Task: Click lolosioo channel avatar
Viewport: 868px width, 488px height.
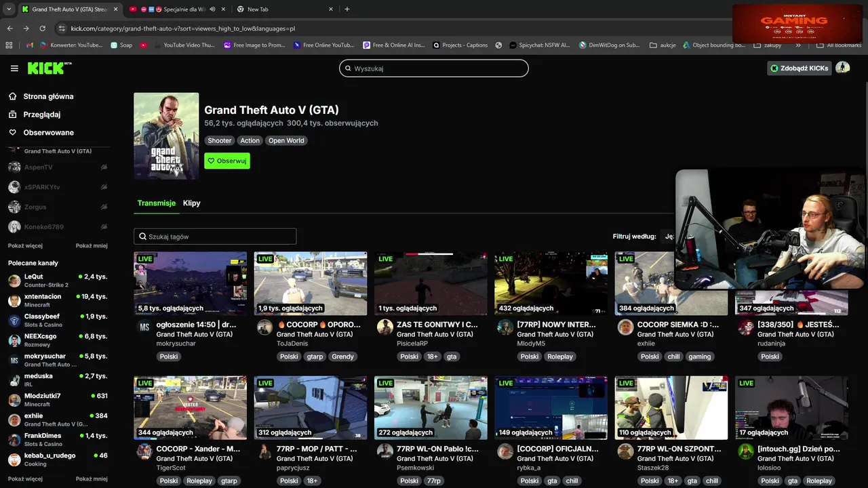Action: pos(746,451)
